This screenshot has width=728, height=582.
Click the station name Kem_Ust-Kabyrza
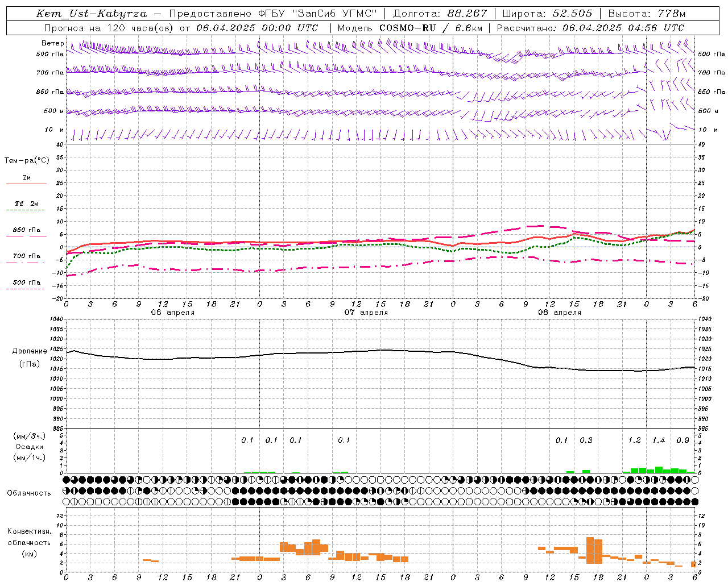tap(92, 14)
